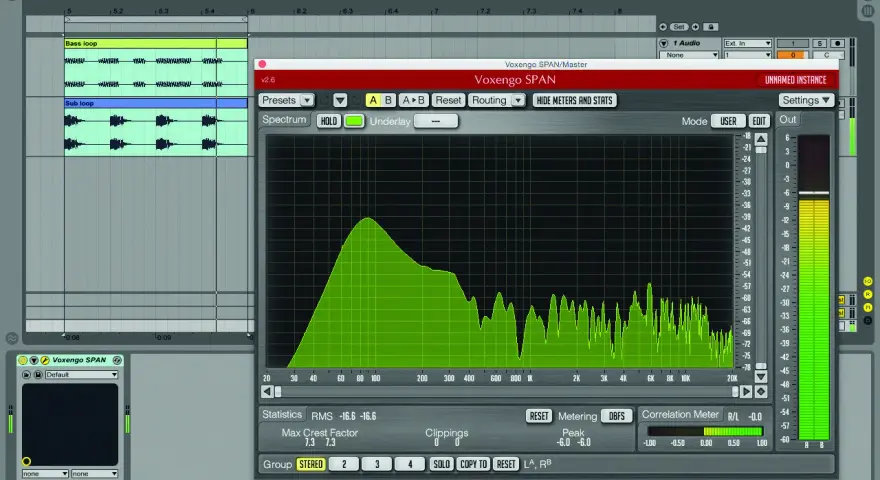Click the save preset disk icon beside Default
This screenshot has height=480, width=880.
tap(38, 374)
